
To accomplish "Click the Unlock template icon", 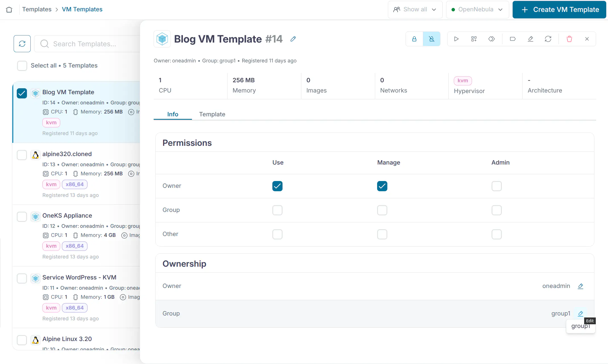I will 432,39.
